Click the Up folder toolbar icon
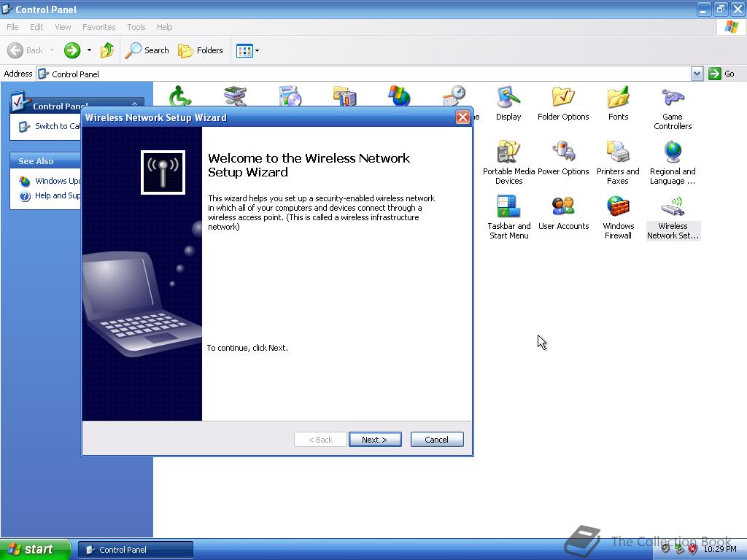Image resolution: width=747 pixels, height=560 pixels. point(107,50)
